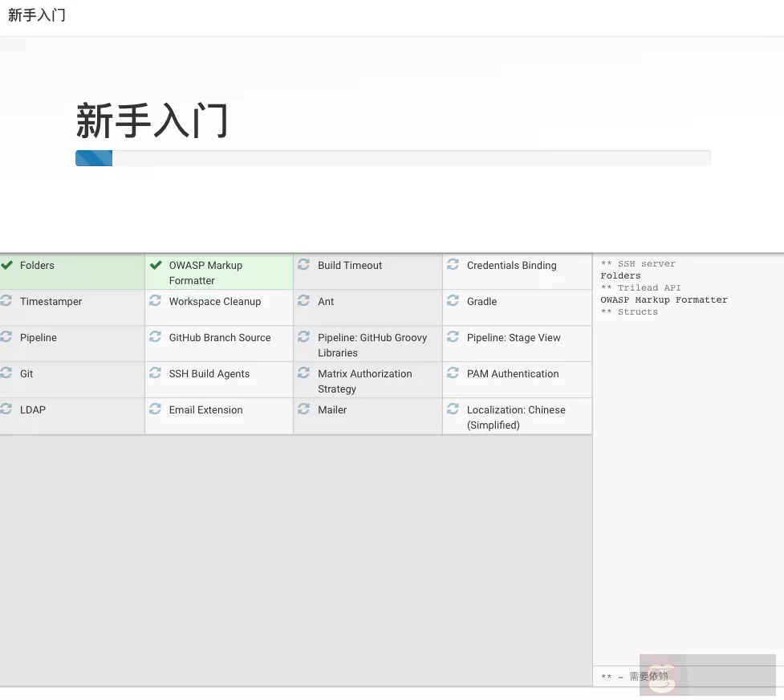Click the Email Extension plugin entry
This screenshot has width=784, height=700.
tap(205, 409)
